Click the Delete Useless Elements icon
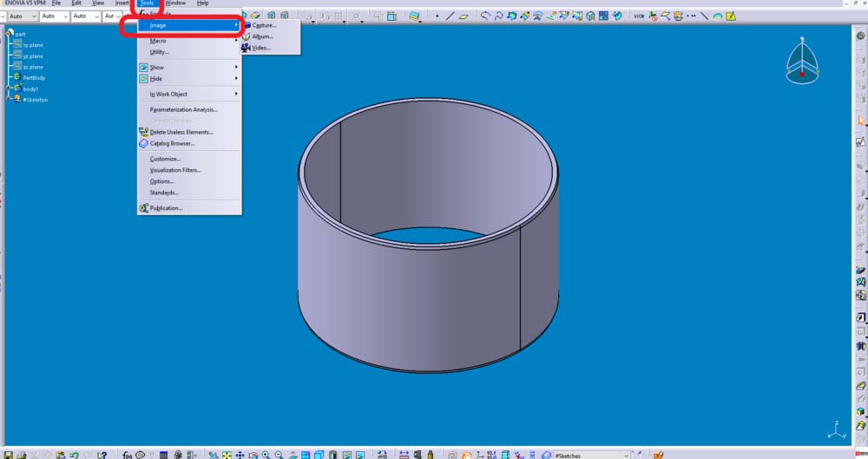868x459 pixels. coord(143,132)
